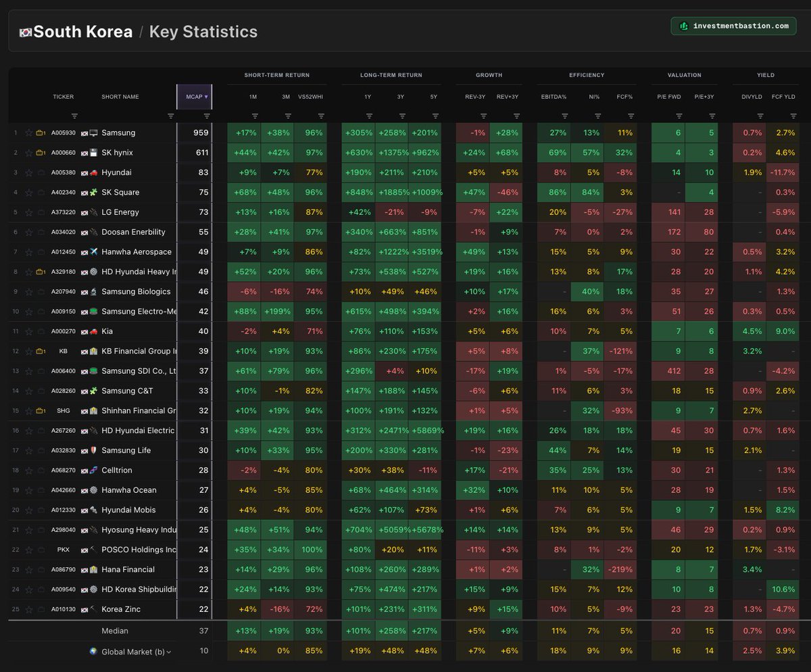
Task: Click the puzzle piece icon beside SK Square
Action: click(x=94, y=193)
